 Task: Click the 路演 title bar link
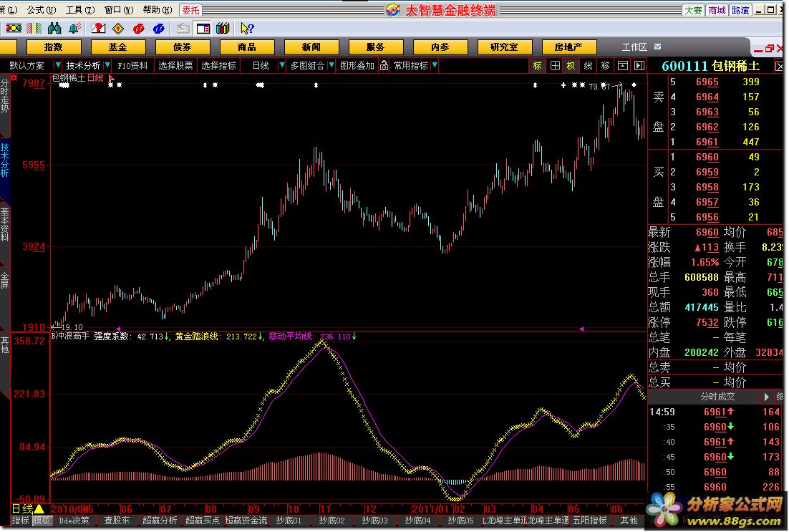pos(740,10)
